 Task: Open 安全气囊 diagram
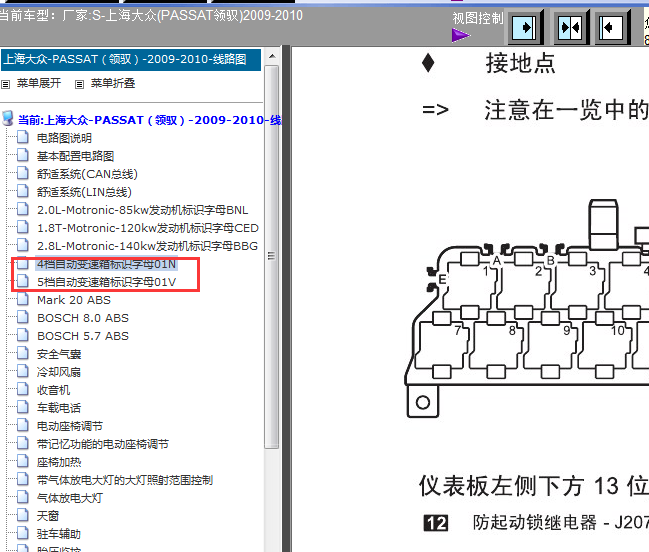click(59, 354)
